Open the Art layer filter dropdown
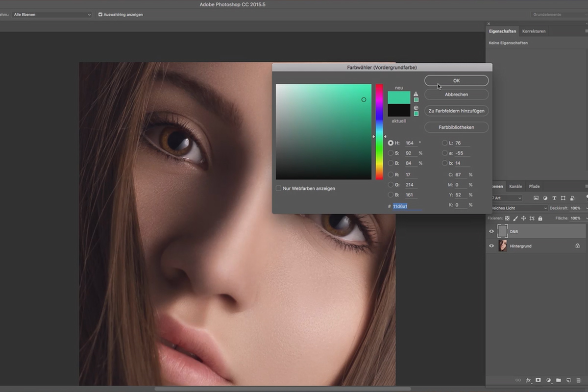The width and height of the screenshot is (588, 392). pos(507,198)
